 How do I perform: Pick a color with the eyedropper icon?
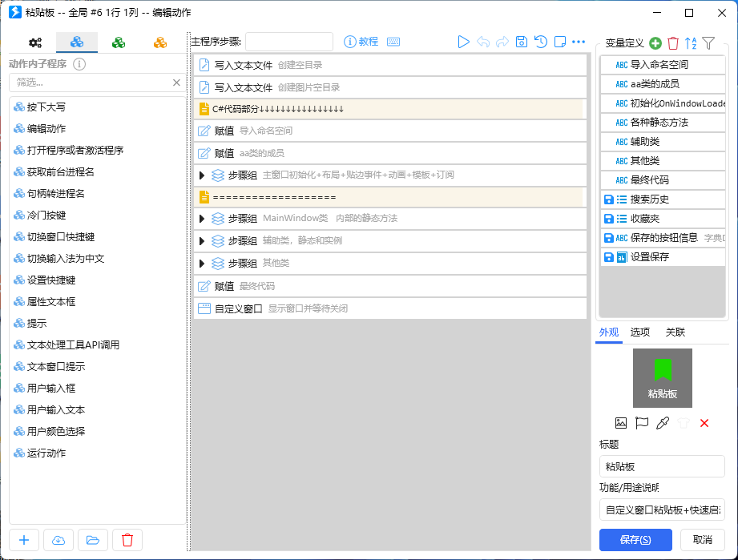[x=663, y=423]
